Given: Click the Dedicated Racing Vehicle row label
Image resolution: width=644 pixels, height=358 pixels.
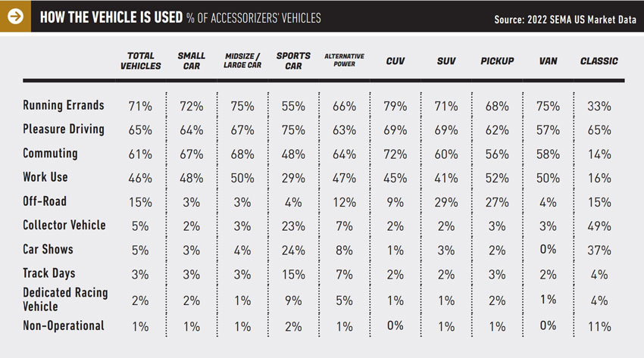Looking at the screenshot, I should (65, 298).
